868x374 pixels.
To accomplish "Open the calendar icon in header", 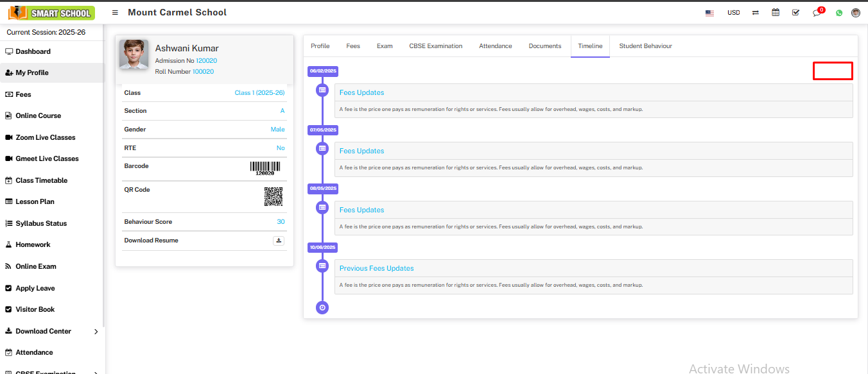I will (x=776, y=13).
